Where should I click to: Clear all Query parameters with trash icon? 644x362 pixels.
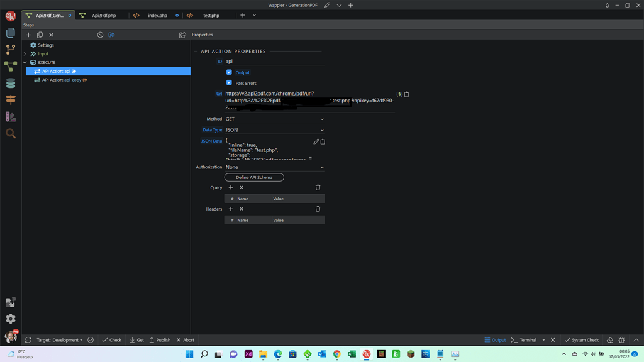(x=318, y=187)
